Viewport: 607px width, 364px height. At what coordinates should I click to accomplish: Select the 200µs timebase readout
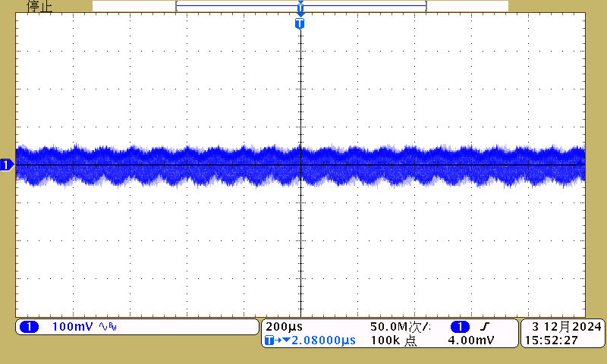(x=285, y=327)
